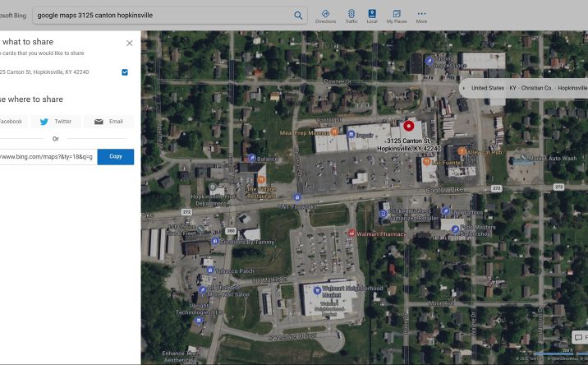The image size is (588, 365).
Task: Select the TNT Fireworks pin
Action: [297, 197]
